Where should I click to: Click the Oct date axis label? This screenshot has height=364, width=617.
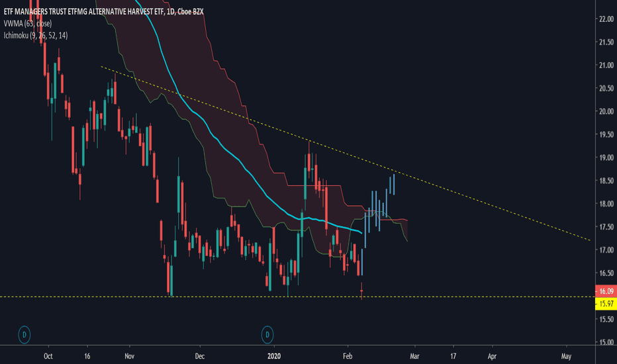[x=48, y=356]
